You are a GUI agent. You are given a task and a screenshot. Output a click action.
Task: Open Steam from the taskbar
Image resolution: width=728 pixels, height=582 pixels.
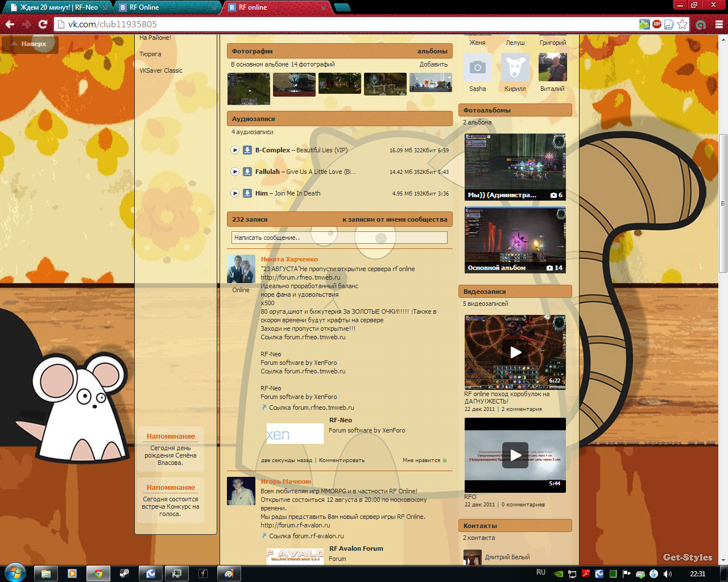[125, 573]
